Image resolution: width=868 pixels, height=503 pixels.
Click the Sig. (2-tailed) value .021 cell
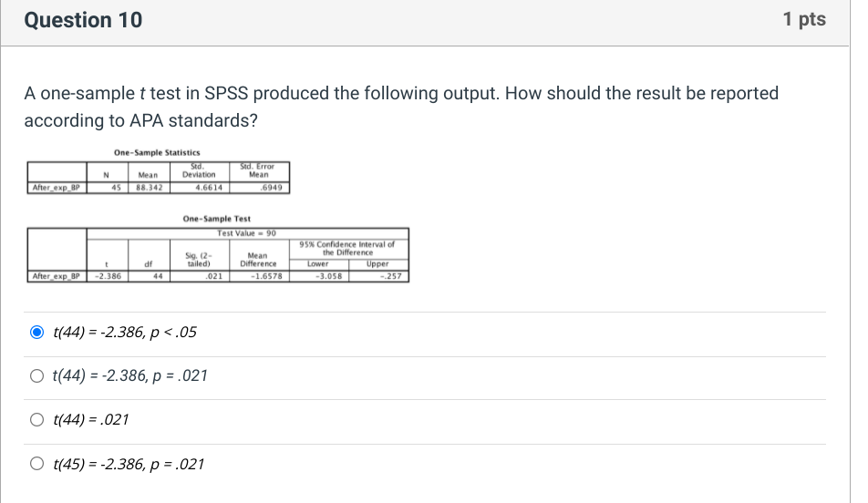(200, 276)
